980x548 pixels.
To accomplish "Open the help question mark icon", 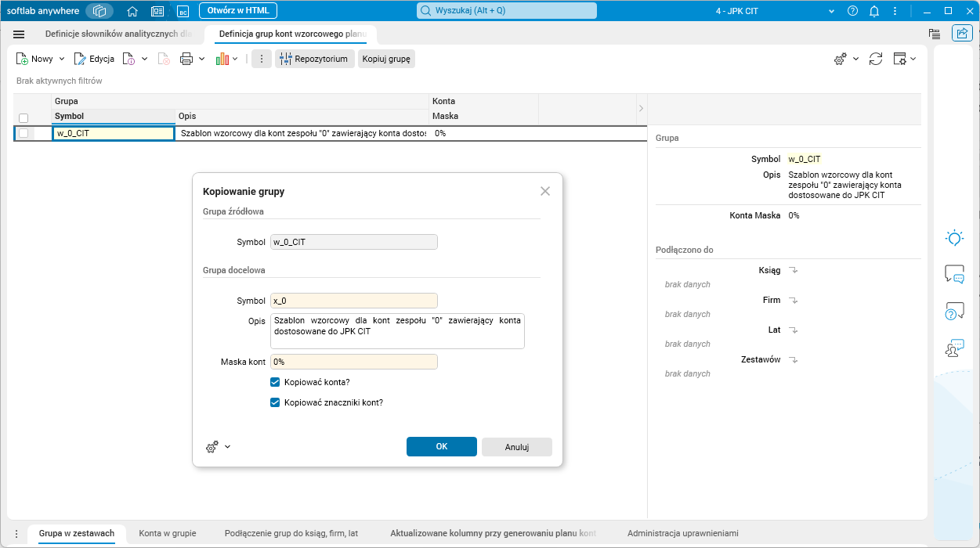I will pos(852,11).
